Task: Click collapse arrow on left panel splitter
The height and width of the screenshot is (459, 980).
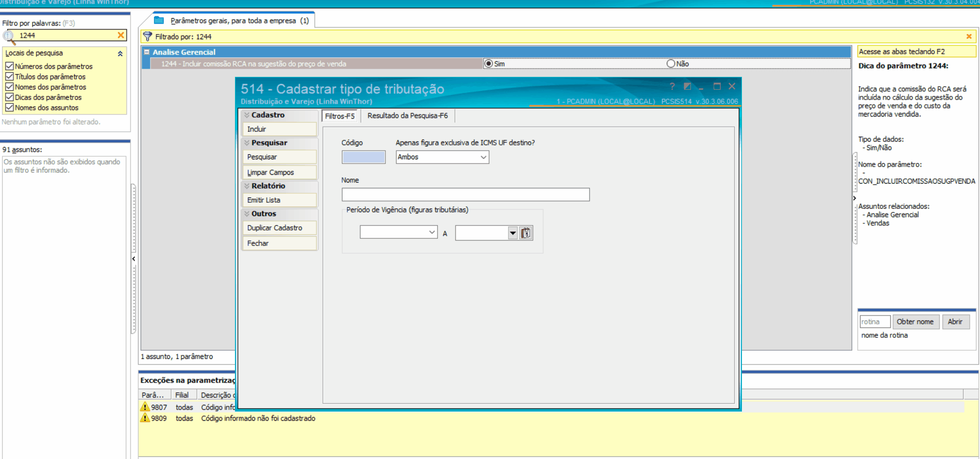Action: pos(133,259)
